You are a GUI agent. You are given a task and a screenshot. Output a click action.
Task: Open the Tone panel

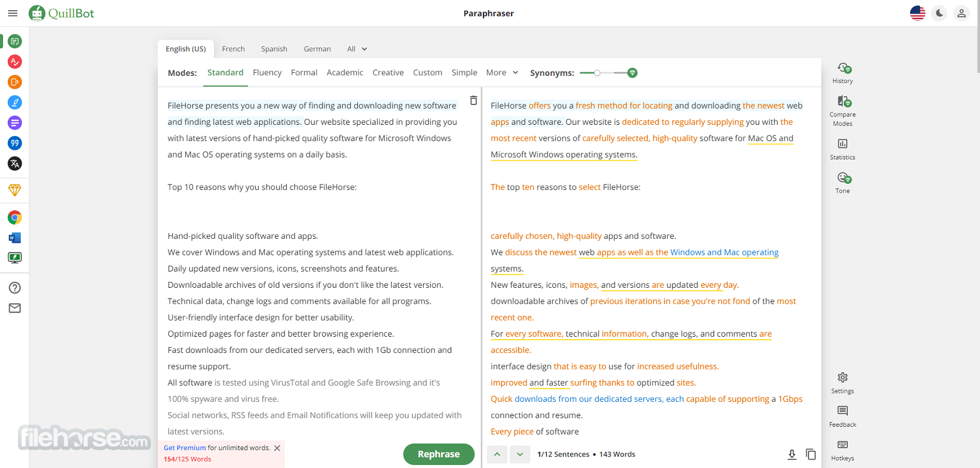[x=843, y=183]
